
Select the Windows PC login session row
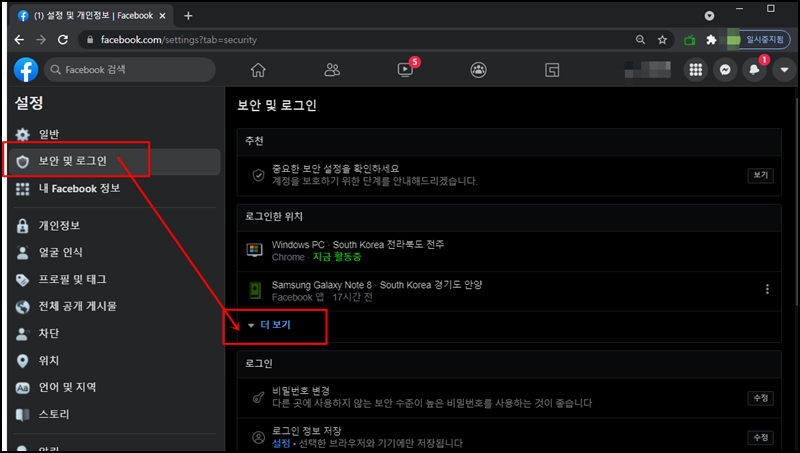tap(509, 251)
